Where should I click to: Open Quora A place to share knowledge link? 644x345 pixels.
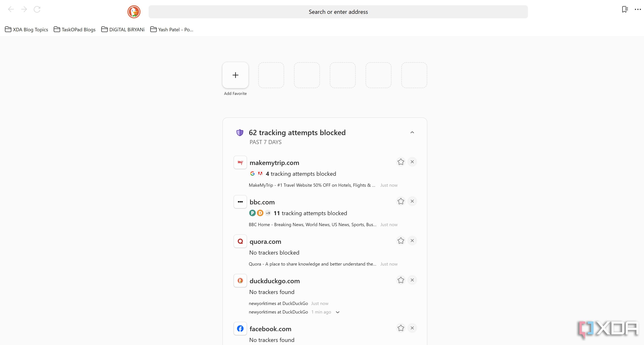pyautogui.click(x=312, y=264)
